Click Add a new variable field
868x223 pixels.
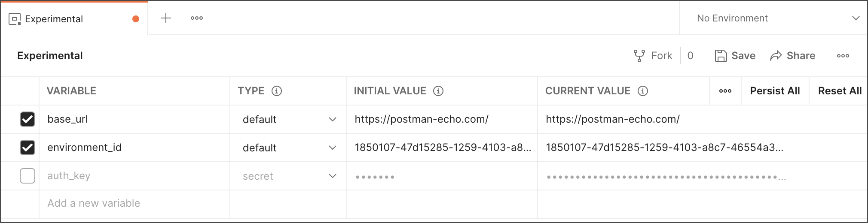tap(134, 203)
